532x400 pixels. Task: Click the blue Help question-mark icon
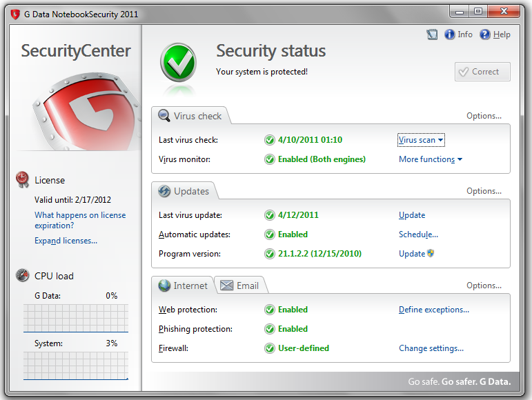[485, 34]
